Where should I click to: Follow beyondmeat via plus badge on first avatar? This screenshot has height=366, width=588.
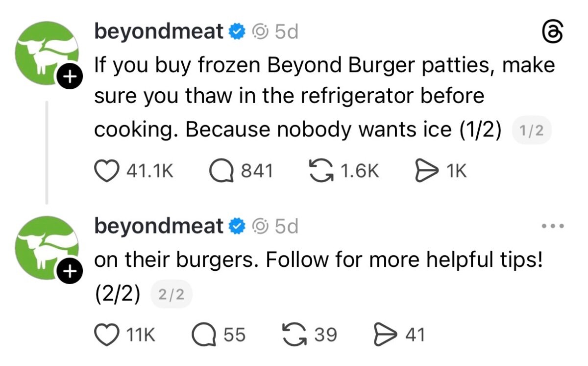(71, 76)
